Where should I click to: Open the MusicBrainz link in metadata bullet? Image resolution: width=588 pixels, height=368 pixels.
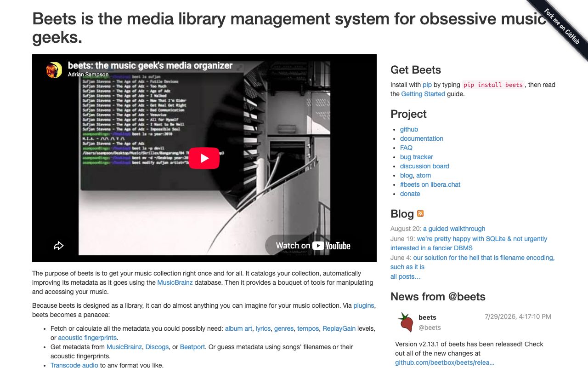coord(124,347)
